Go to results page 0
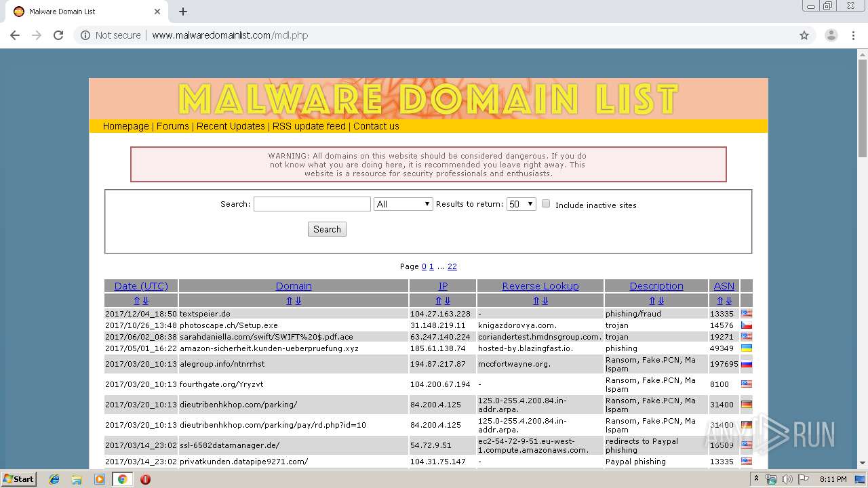This screenshot has height=488, width=868. coord(425,266)
